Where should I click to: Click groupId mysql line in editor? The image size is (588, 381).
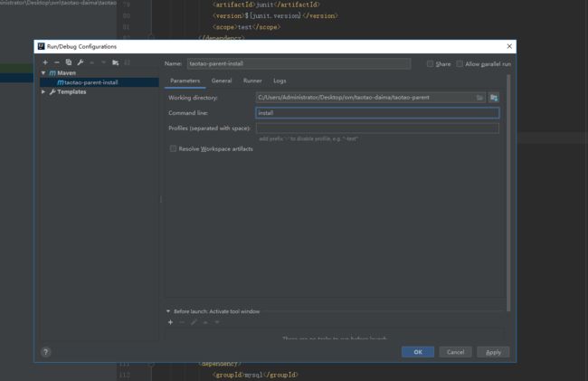255,375
